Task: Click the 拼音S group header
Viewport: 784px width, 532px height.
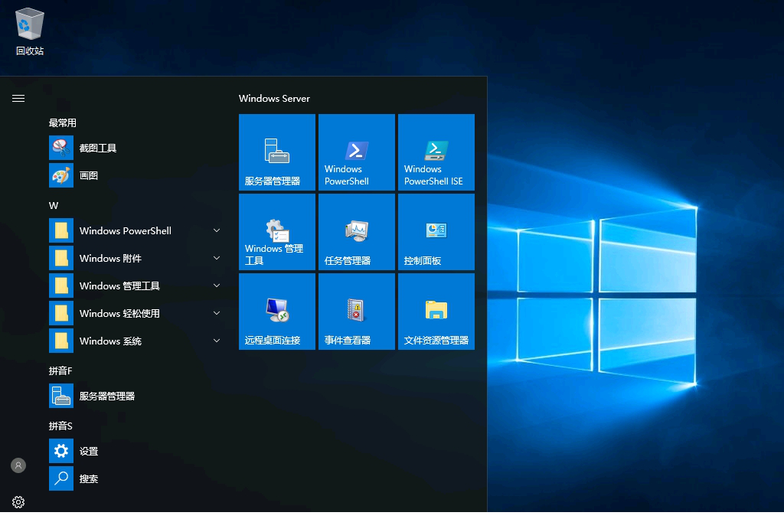Action: 60,426
